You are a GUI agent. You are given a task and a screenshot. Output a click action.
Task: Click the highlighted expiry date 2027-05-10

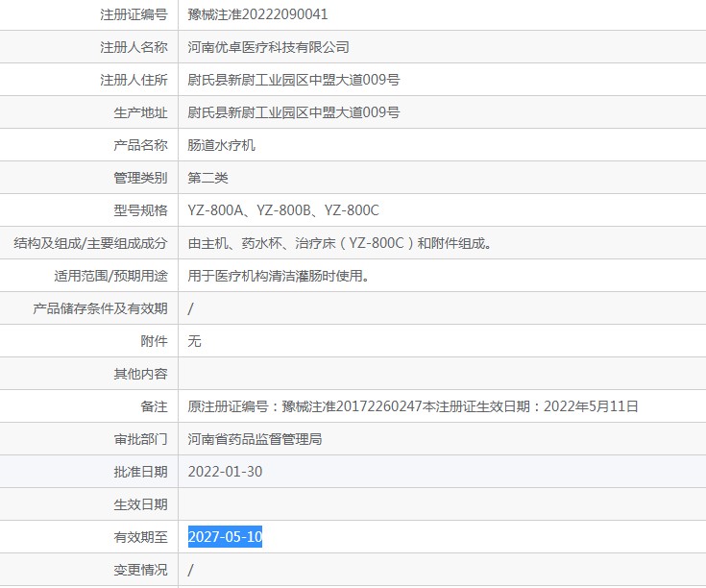coord(225,537)
